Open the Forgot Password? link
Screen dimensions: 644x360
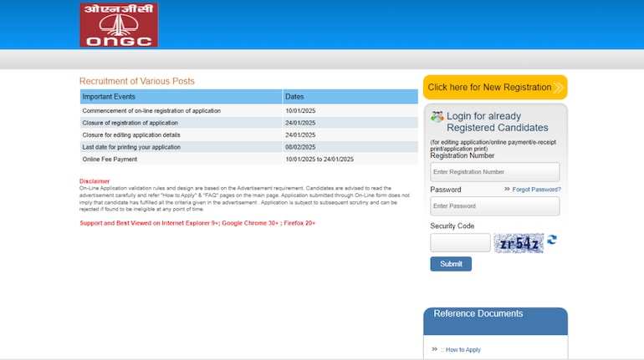coord(536,190)
